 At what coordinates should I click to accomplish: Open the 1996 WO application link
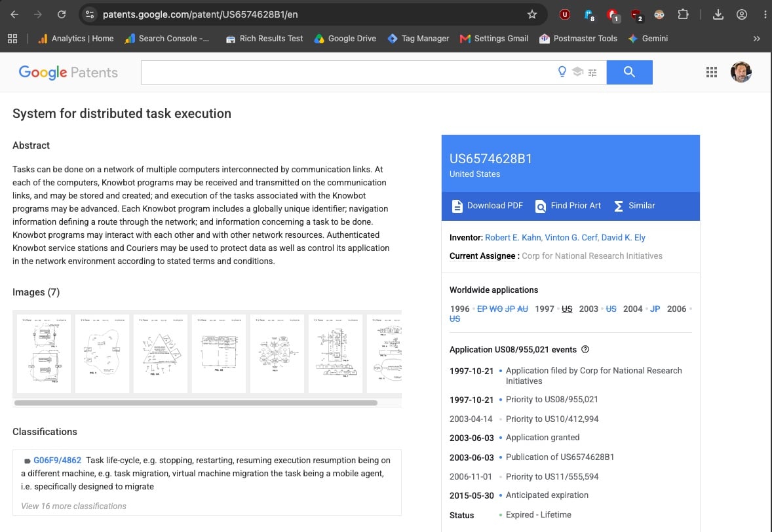coord(496,309)
